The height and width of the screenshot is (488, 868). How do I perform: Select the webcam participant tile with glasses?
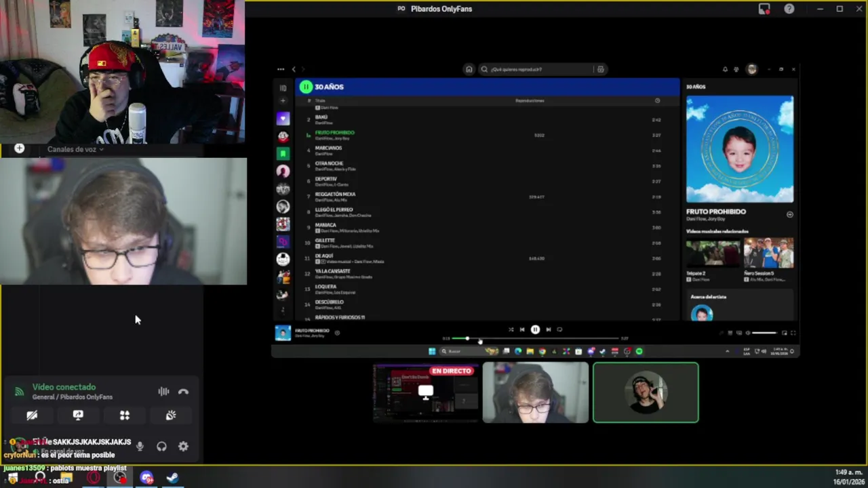(x=536, y=392)
